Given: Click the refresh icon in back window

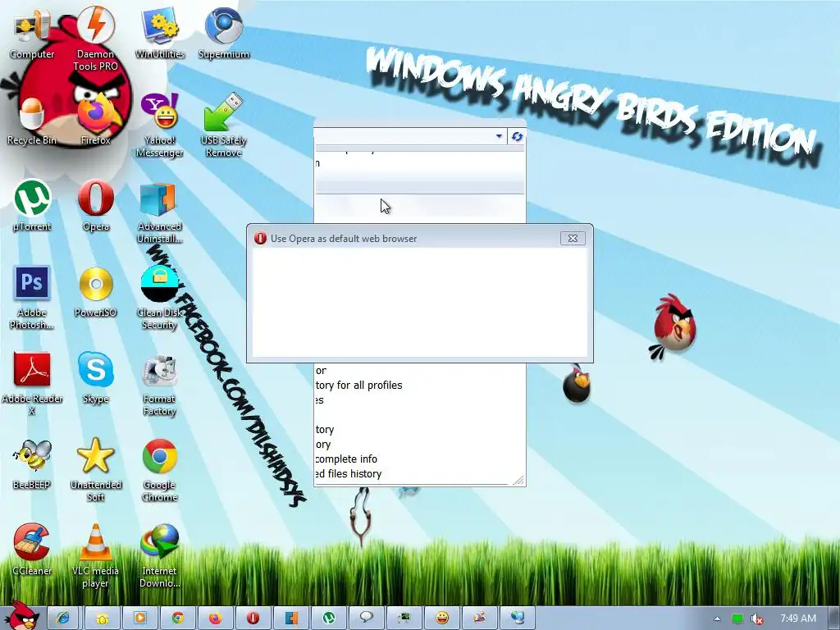Looking at the screenshot, I should 517,136.
